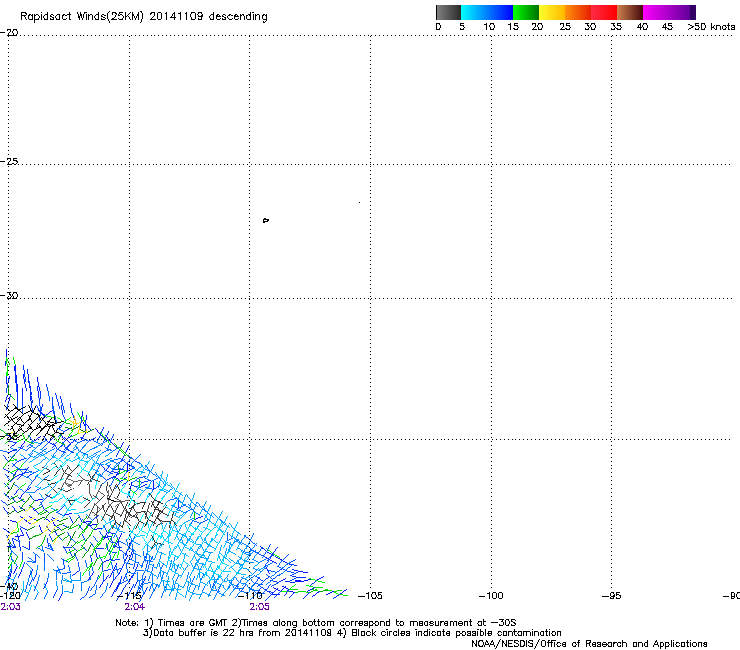
Task: Click the 2:04 swath time label
Action: click(135, 607)
